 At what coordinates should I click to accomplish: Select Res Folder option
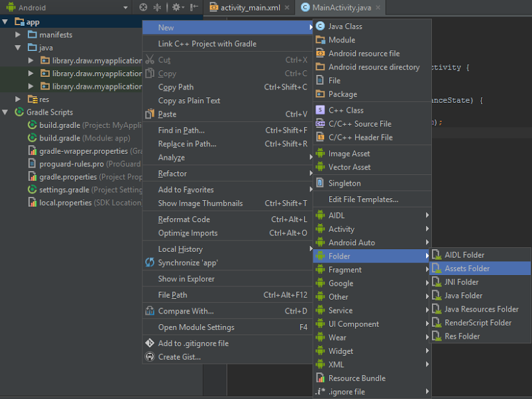pos(480,336)
